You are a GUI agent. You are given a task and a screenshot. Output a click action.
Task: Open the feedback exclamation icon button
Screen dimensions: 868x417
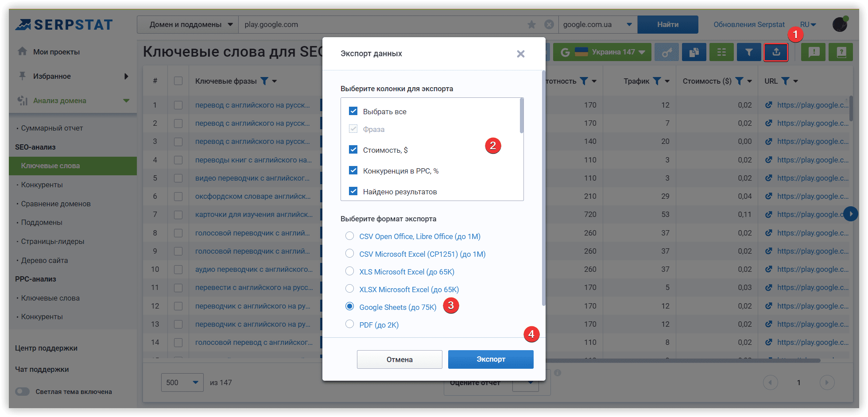(x=814, y=52)
